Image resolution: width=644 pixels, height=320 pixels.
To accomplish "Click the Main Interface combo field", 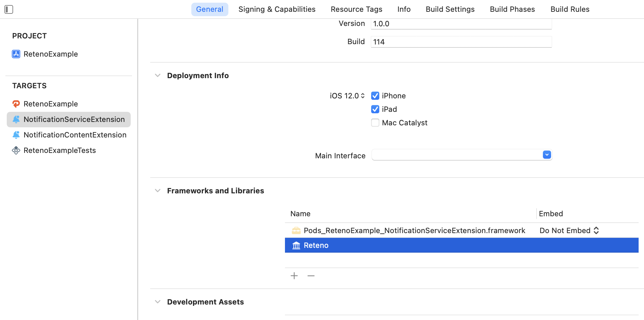I will coord(462,155).
